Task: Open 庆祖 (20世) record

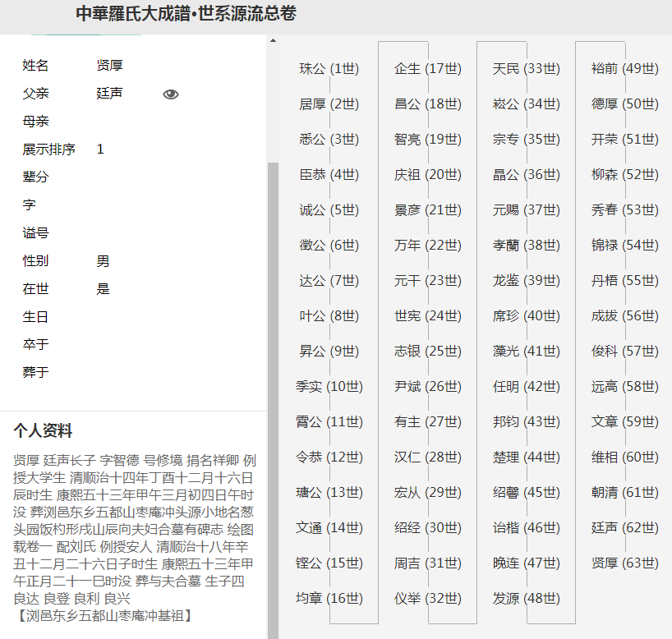Action: pyautogui.click(x=428, y=175)
